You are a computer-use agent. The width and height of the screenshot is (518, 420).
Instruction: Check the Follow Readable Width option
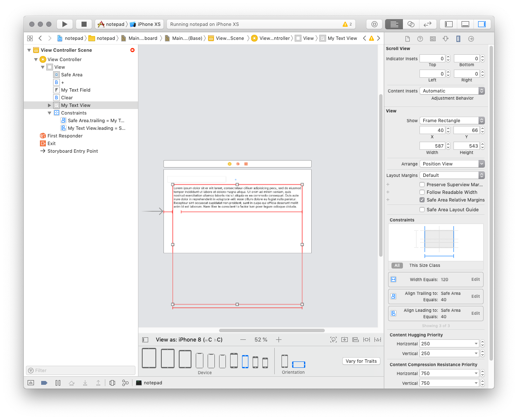[422, 192]
